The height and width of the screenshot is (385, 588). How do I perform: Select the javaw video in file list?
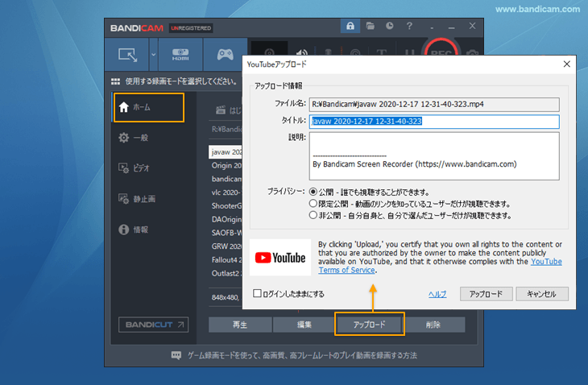coord(226,152)
